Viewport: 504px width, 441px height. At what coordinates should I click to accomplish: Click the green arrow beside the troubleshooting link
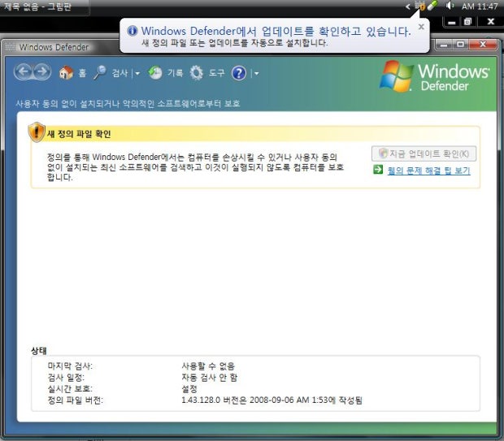pyautogui.click(x=378, y=170)
